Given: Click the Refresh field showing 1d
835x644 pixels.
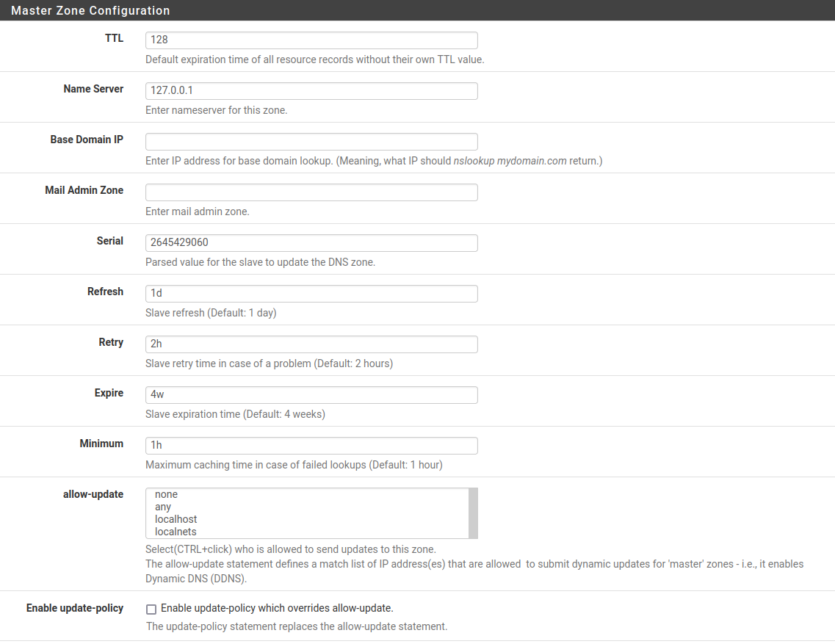Looking at the screenshot, I should [x=311, y=293].
